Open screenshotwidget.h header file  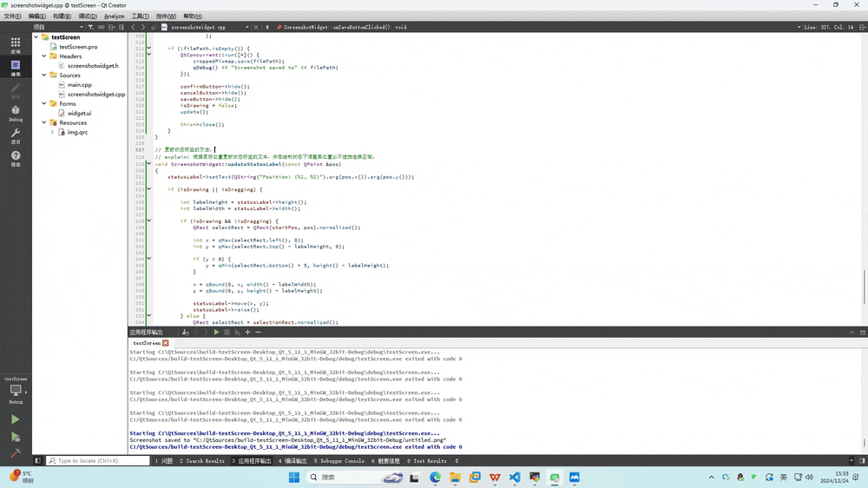pyautogui.click(x=93, y=65)
